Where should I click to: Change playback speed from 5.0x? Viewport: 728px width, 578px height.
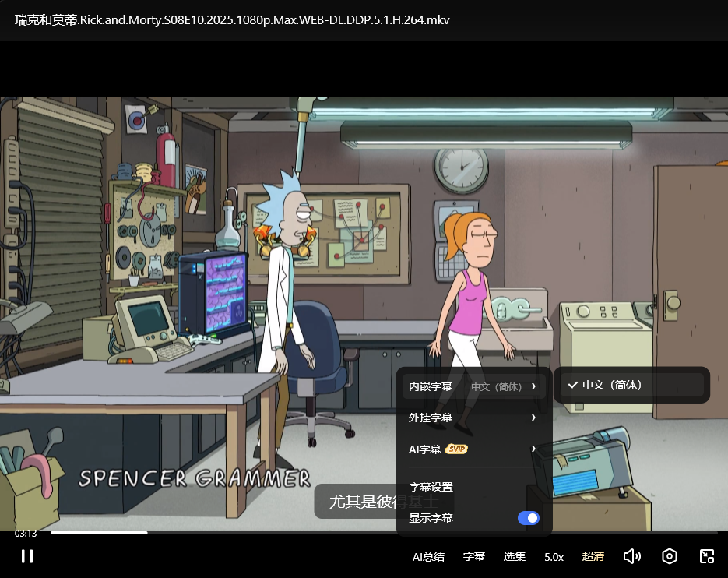pyautogui.click(x=554, y=557)
